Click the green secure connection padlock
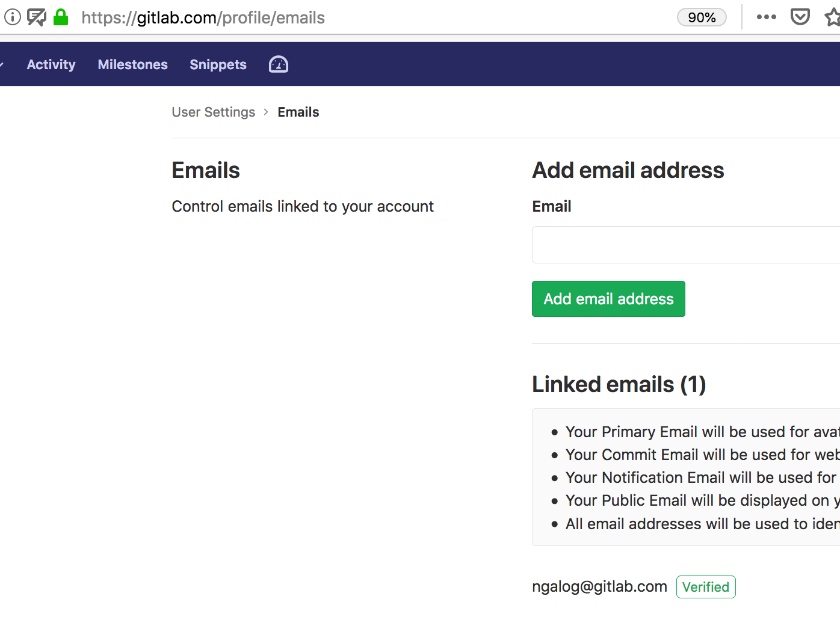This screenshot has width=840, height=617. (61, 17)
